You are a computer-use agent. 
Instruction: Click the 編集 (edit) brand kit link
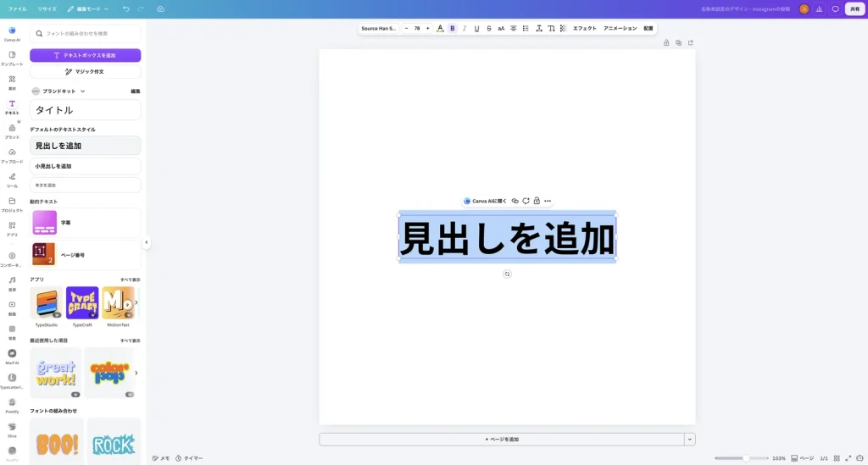click(136, 91)
